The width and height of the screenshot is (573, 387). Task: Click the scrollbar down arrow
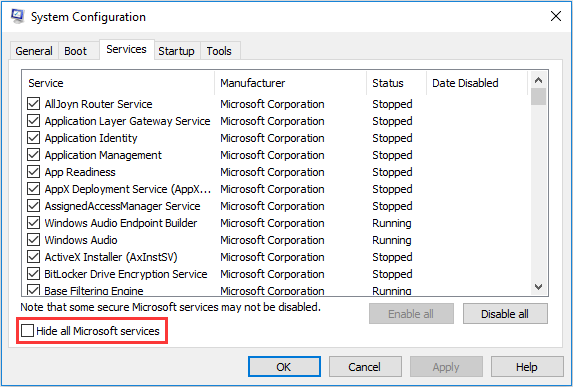pos(538,287)
